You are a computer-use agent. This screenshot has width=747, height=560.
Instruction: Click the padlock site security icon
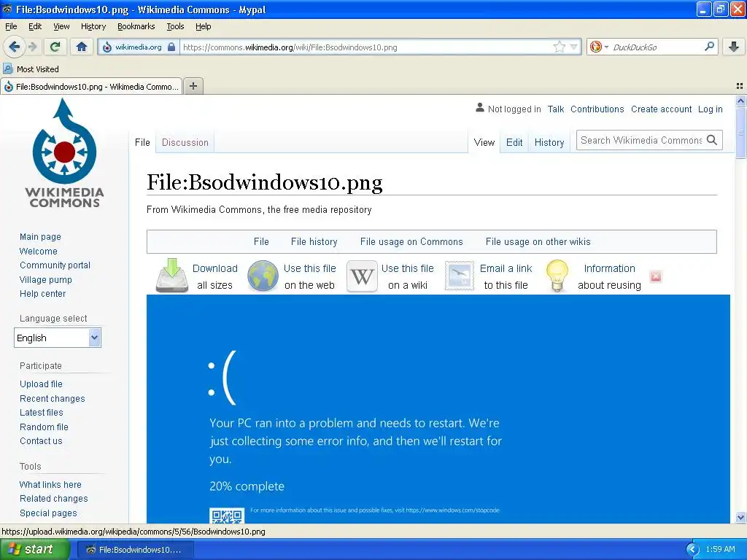pos(171,47)
